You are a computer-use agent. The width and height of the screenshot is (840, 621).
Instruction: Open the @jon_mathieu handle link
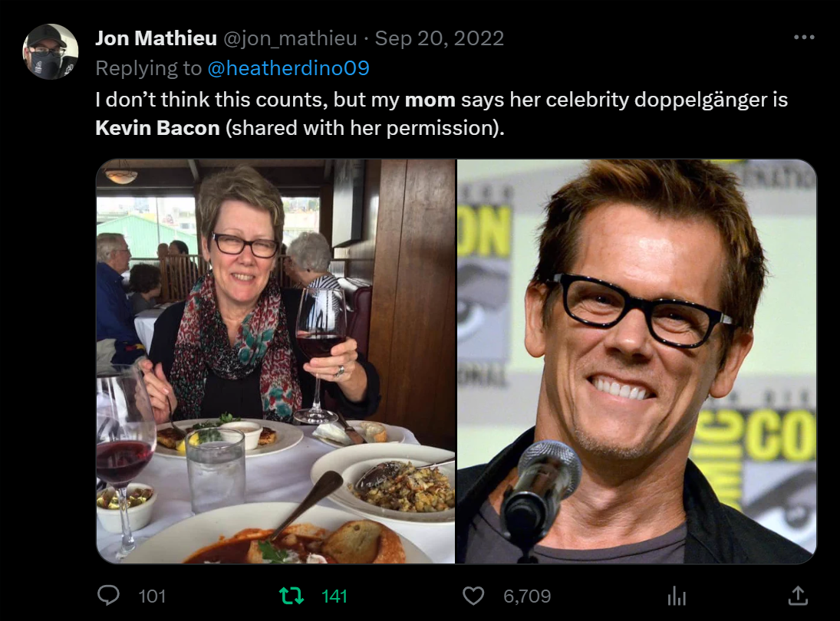pos(290,38)
